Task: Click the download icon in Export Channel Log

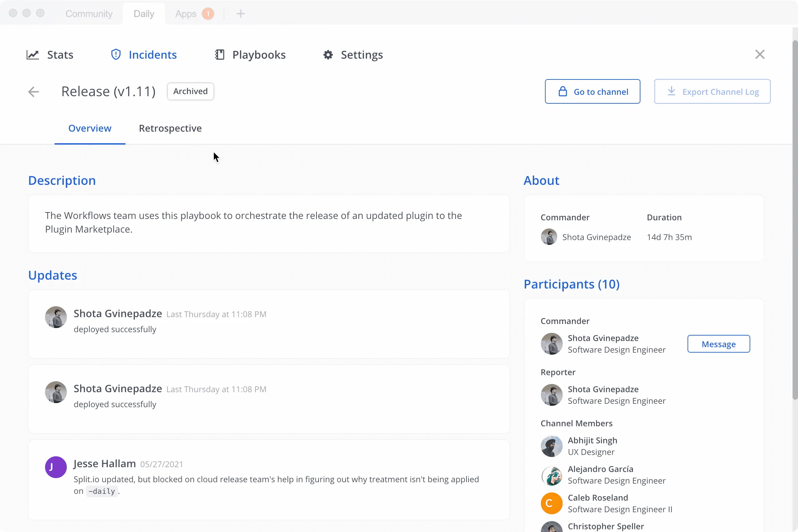Action: click(x=671, y=91)
